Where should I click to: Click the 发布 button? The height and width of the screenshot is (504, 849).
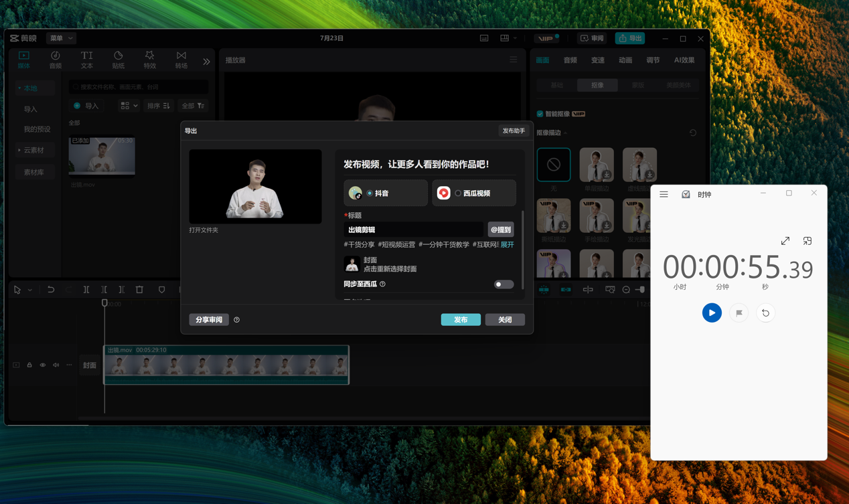click(x=461, y=320)
